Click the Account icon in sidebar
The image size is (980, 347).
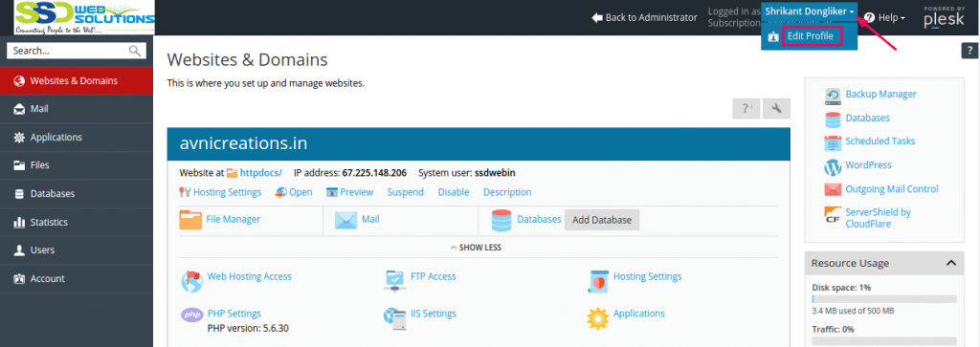(19, 279)
